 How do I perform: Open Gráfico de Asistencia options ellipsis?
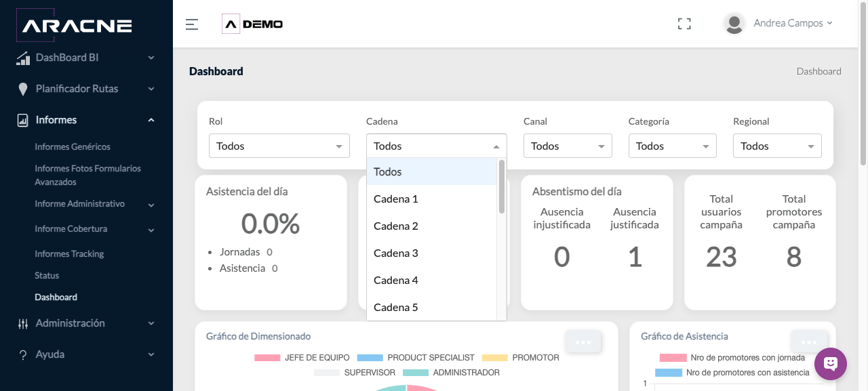click(809, 342)
